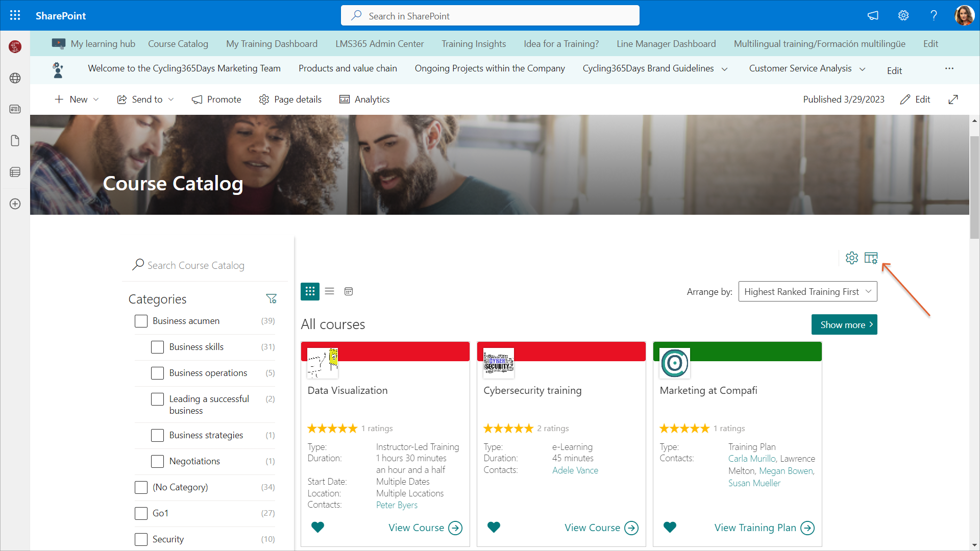The height and width of the screenshot is (551, 980).
Task: Unfavorite the Data Visualization course heart
Action: pos(317,527)
